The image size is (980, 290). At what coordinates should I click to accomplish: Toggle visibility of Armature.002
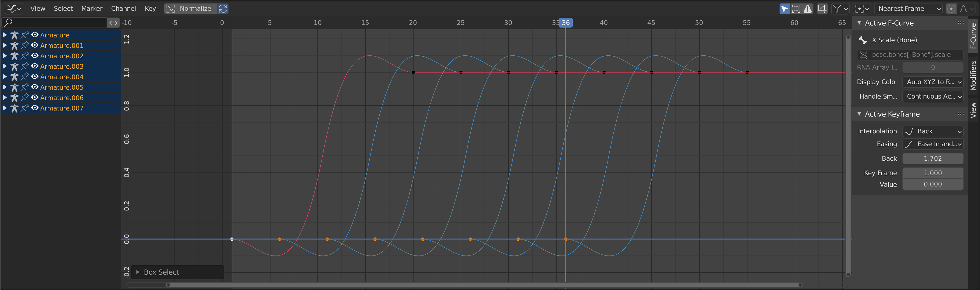(35, 56)
